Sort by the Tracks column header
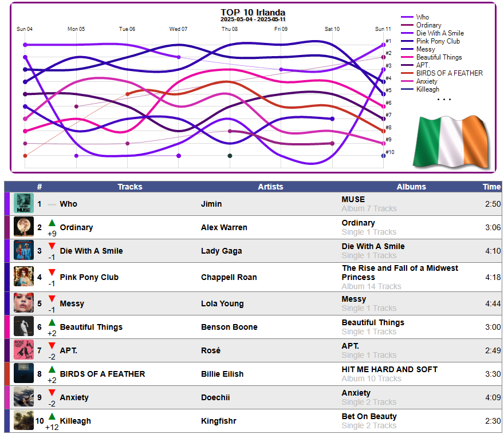 point(130,187)
